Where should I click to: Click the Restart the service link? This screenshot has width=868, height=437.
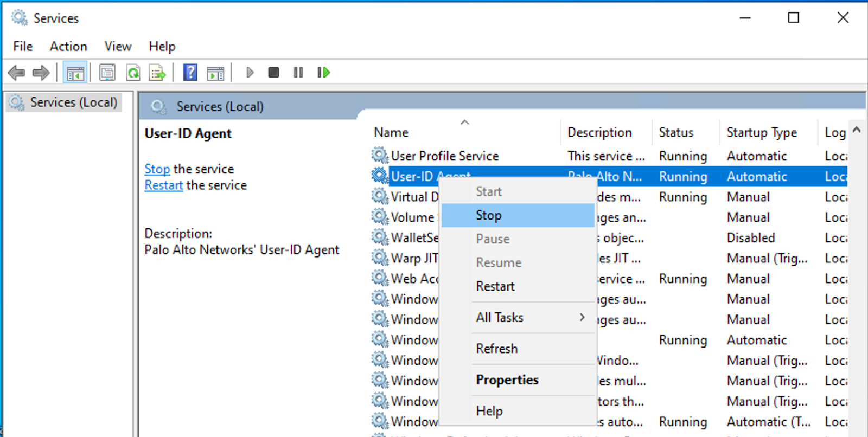(x=164, y=185)
